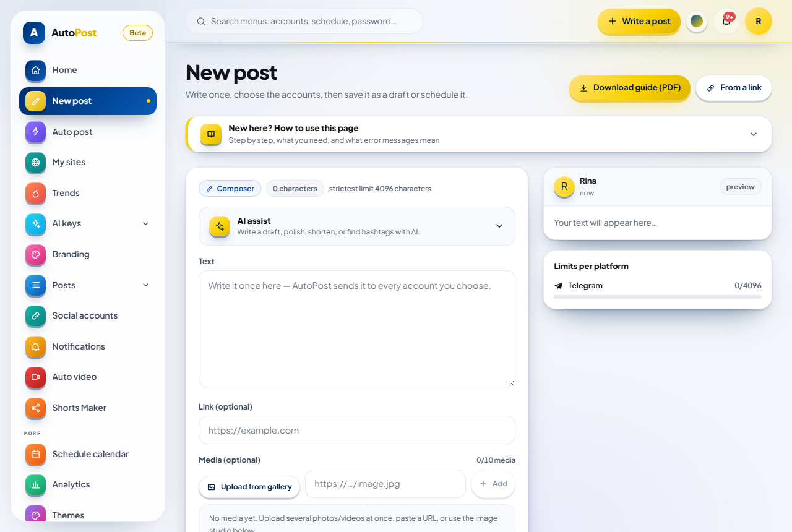
Task: Click the Telegram character limit progress bar
Action: [658, 297]
